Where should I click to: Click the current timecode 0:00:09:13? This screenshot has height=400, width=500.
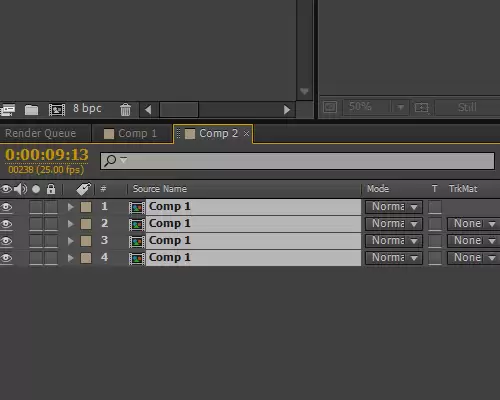coord(47,155)
